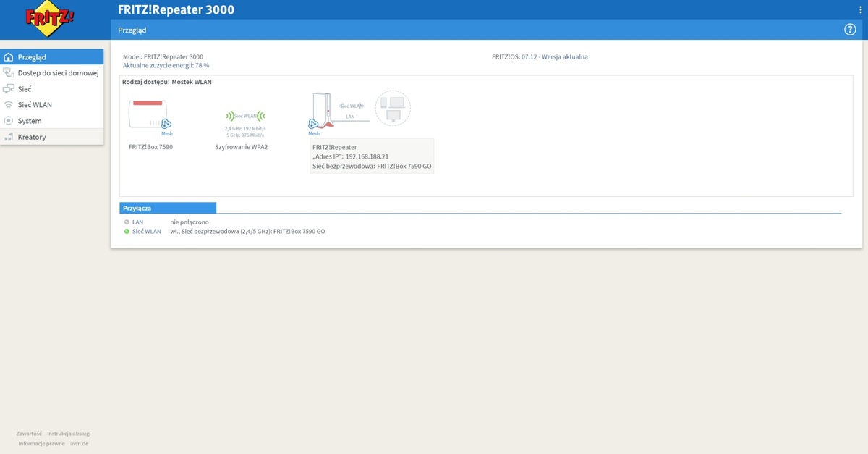868x454 pixels.
Task: Click the Szyfrowanie WPA2 text
Action: click(x=242, y=147)
